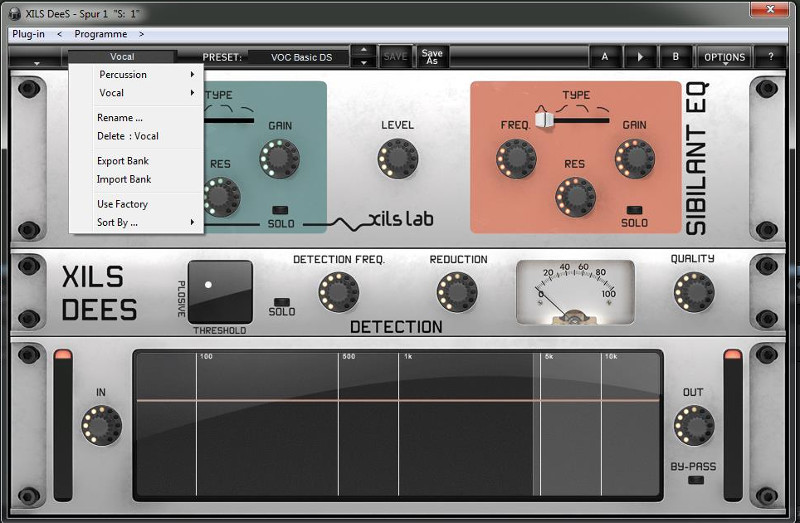This screenshot has height=523, width=800.
Task: Click the xils lab logo
Action: pos(401,219)
